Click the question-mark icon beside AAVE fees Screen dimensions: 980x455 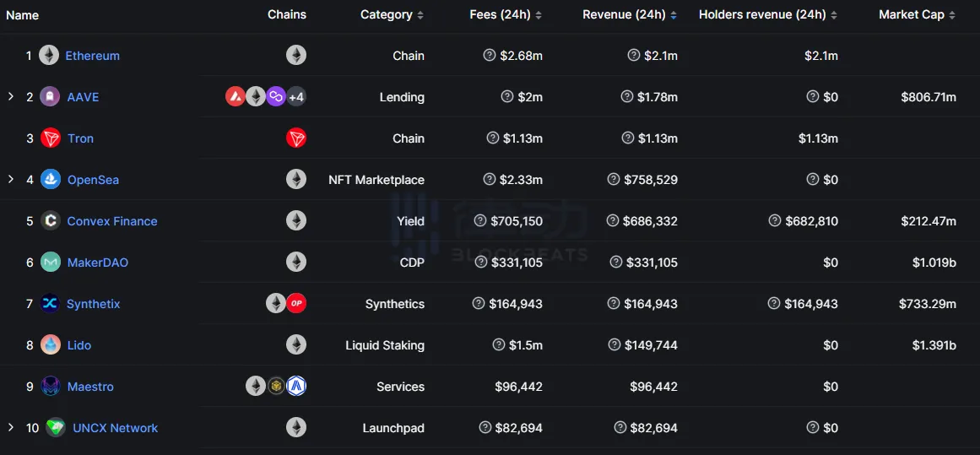click(x=507, y=97)
